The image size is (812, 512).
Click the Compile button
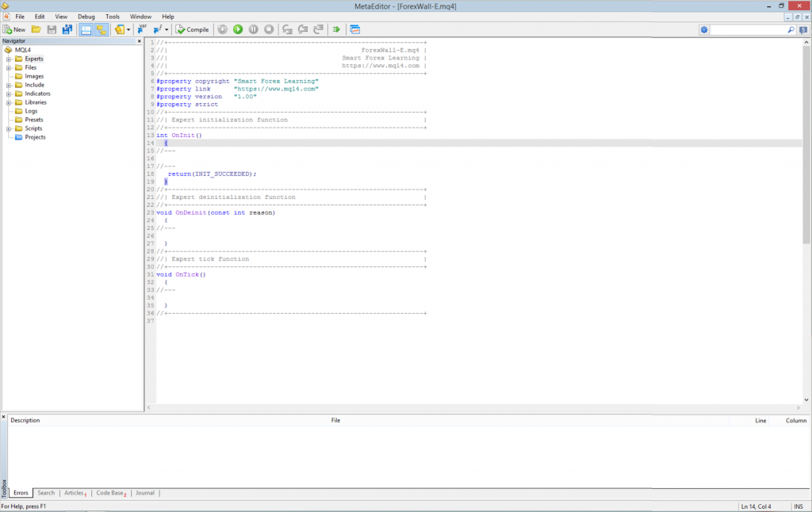pos(193,29)
